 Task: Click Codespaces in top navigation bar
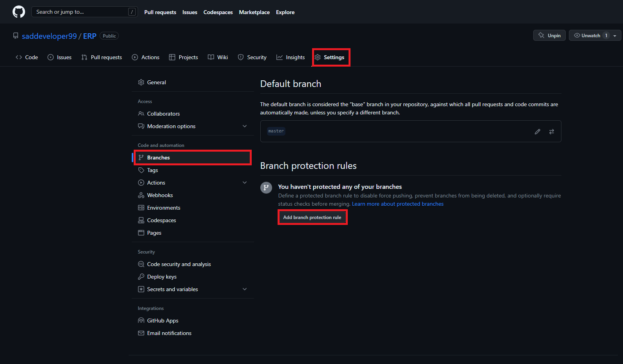[x=218, y=12]
